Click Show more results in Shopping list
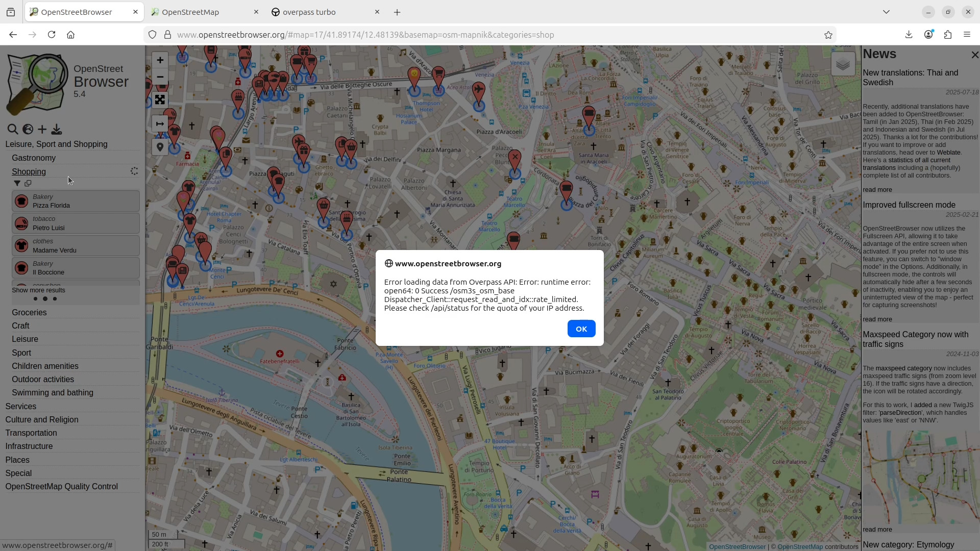Image resolution: width=980 pixels, height=551 pixels. [x=39, y=290]
